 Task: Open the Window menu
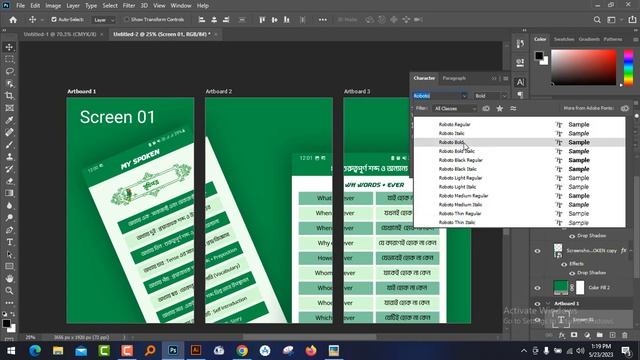[x=181, y=6]
